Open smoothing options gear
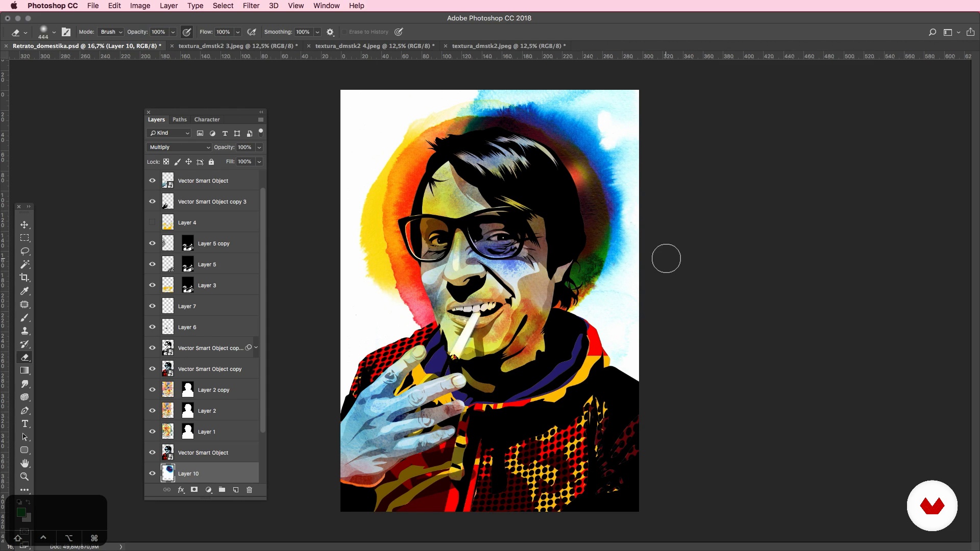Viewport: 980px width, 551px height. point(330,32)
